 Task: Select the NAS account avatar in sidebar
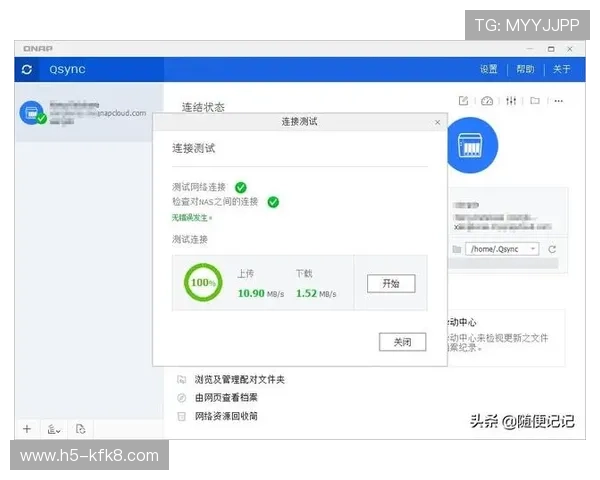click(33, 113)
